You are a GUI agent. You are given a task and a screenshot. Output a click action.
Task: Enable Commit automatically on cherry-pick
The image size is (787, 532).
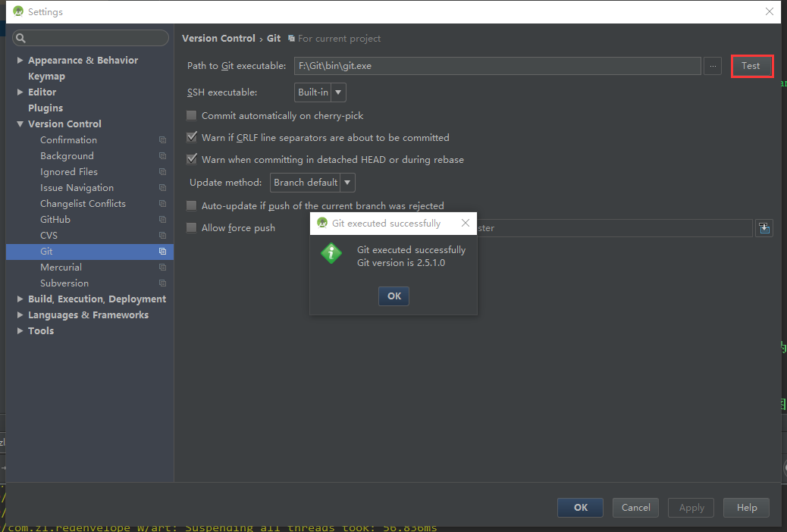191,115
